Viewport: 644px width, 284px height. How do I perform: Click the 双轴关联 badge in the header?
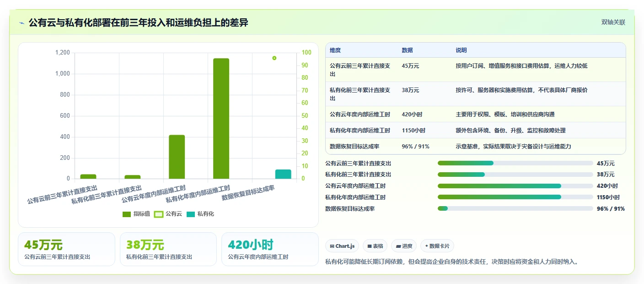pyautogui.click(x=613, y=22)
